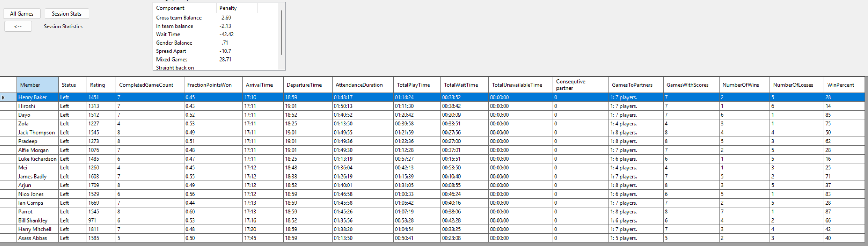Click the Session Stats button
868x246 pixels.
[x=67, y=14]
